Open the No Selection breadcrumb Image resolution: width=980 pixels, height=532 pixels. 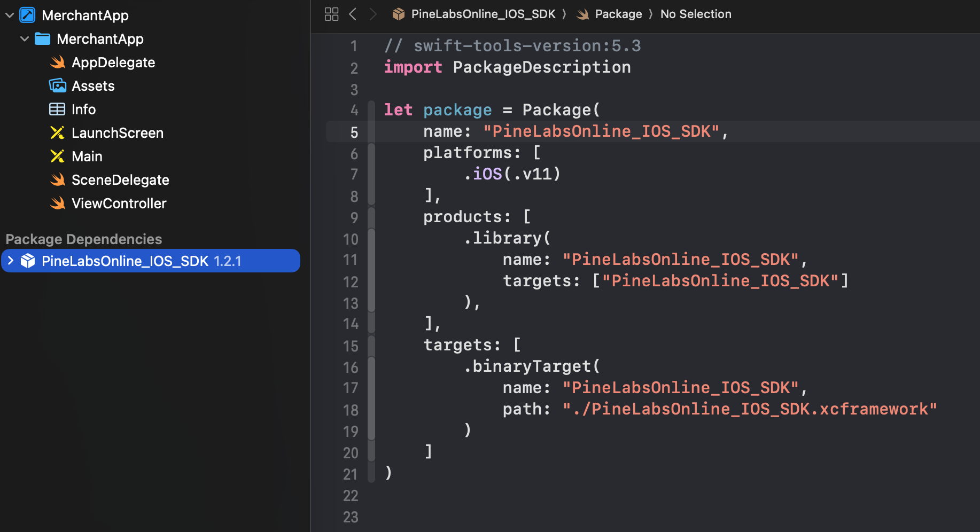click(696, 14)
